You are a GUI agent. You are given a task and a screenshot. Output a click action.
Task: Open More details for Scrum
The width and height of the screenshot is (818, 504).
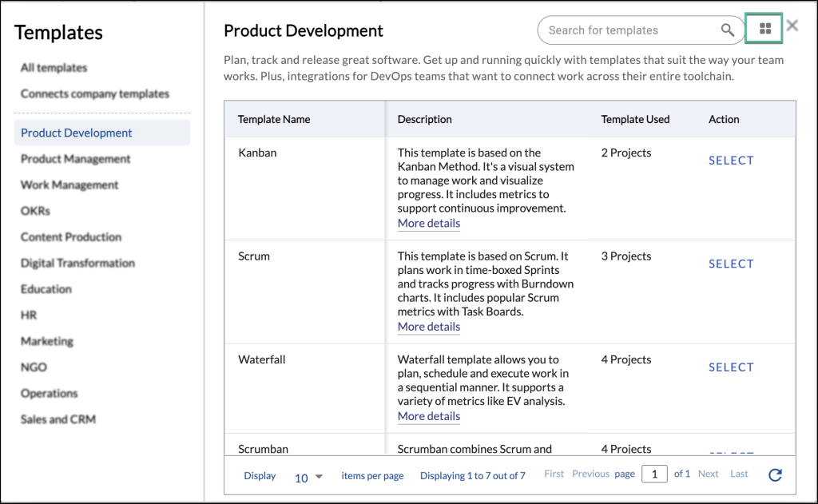point(429,327)
